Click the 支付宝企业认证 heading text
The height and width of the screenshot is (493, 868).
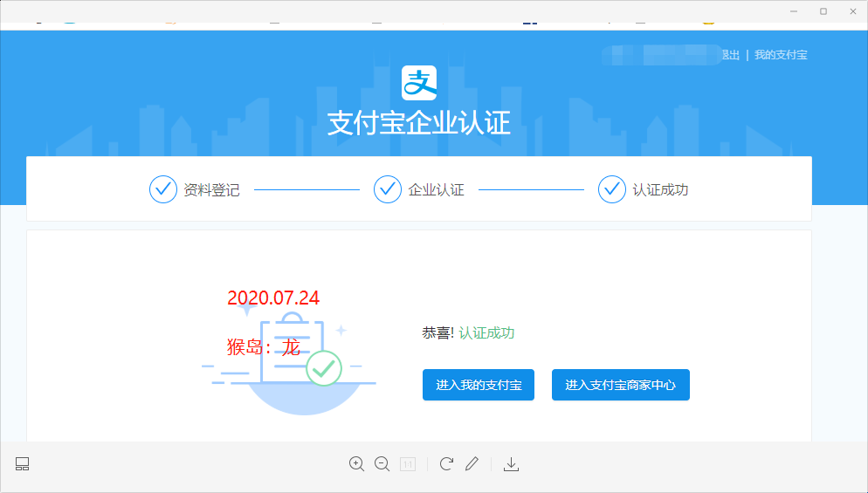[418, 123]
